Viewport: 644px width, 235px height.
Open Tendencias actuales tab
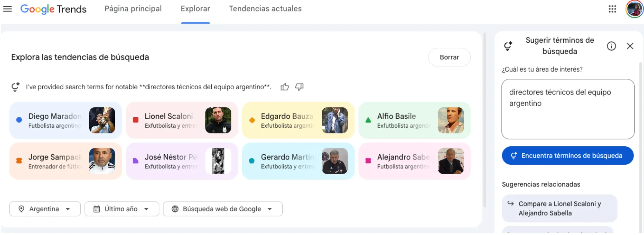(x=265, y=9)
